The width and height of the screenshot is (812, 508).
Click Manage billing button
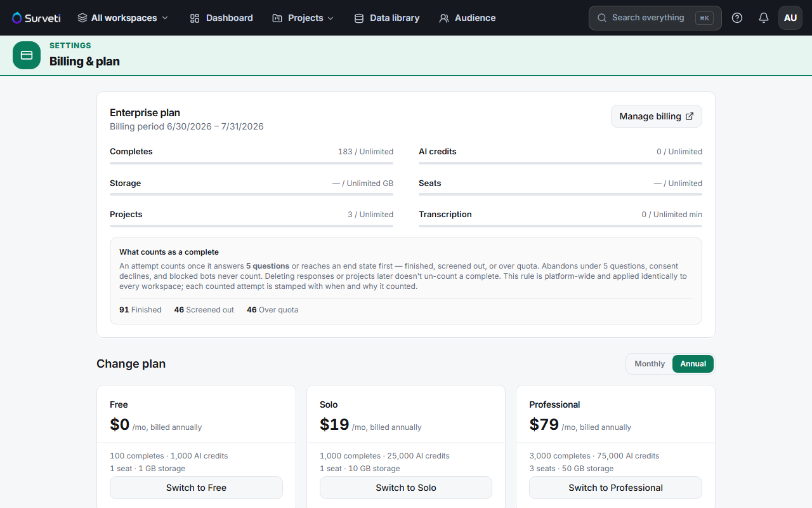coord(657,116)
